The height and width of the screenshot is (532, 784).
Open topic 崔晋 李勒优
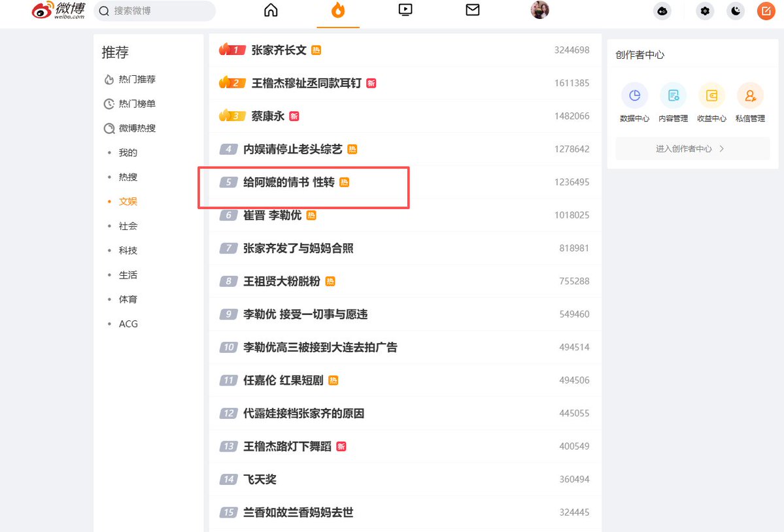(272, 215)
